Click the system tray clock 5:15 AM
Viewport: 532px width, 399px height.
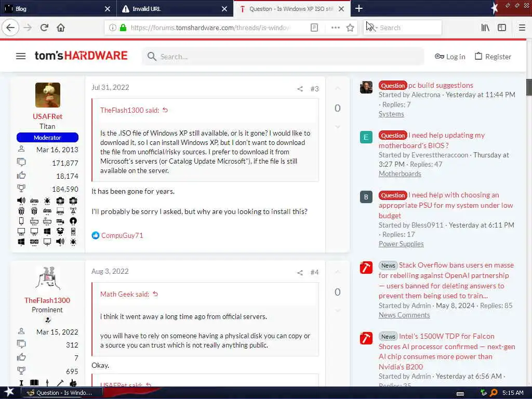(513, 393)
